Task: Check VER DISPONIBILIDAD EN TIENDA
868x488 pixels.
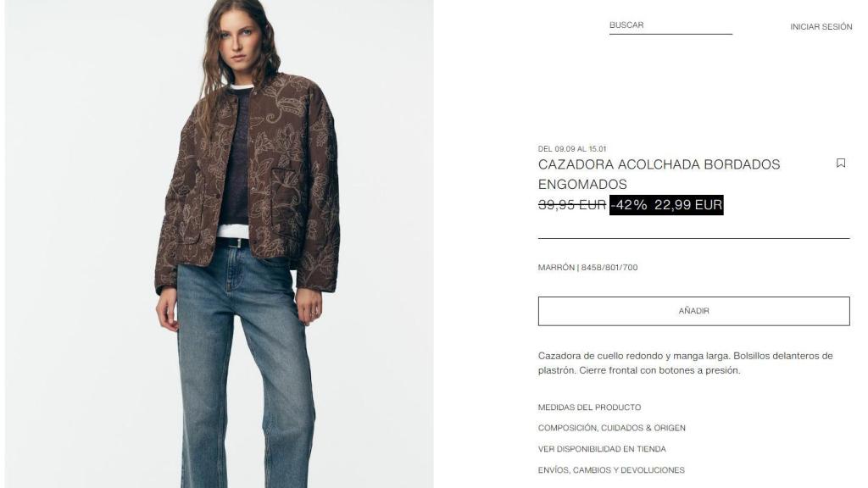Action: (602, 449)
